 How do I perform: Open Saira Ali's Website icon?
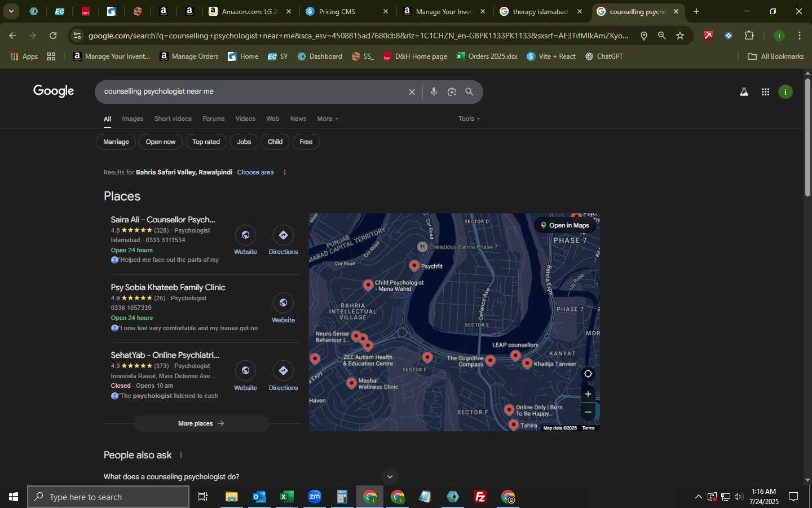[x=245, y=235]
